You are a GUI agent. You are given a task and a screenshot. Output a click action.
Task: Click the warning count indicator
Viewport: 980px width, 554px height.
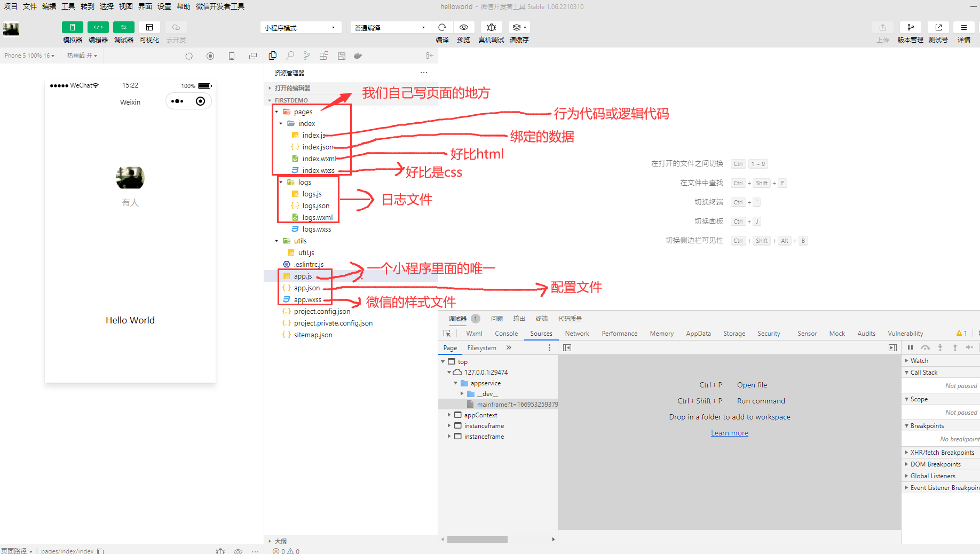point(962,334)
